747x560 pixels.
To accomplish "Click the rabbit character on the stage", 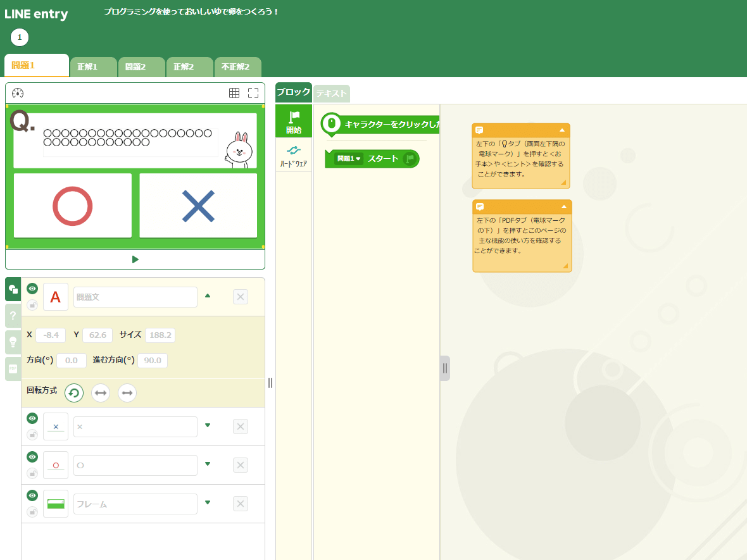I will 239,150.
